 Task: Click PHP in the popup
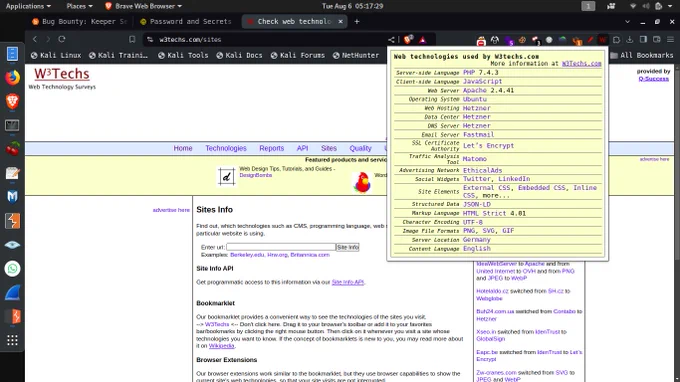[x=469, y=72]
